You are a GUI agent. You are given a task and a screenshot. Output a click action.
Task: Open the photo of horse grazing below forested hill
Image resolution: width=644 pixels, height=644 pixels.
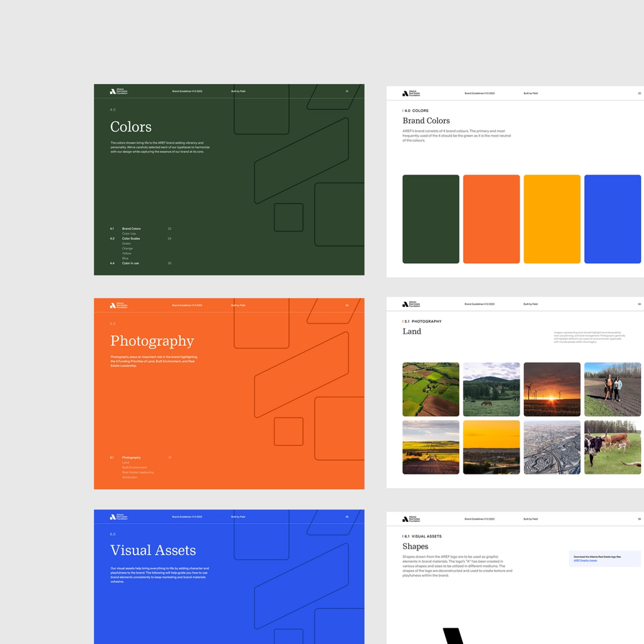coord(491,390)
